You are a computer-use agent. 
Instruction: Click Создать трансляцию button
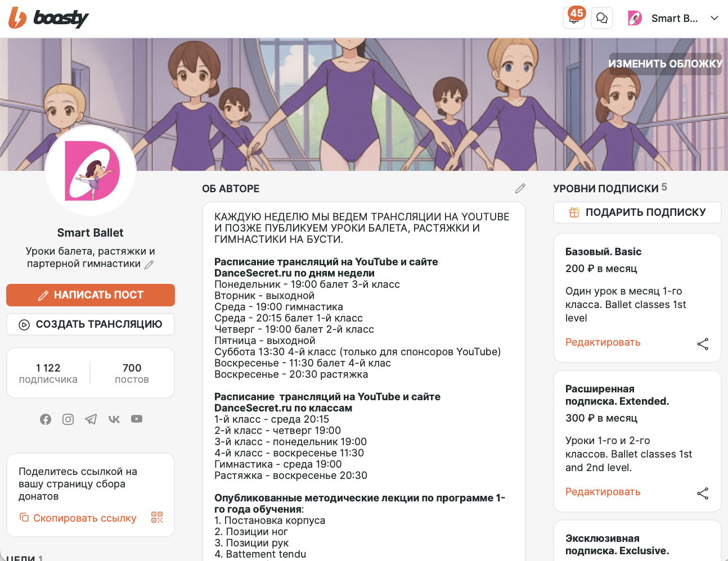point(91,324)
